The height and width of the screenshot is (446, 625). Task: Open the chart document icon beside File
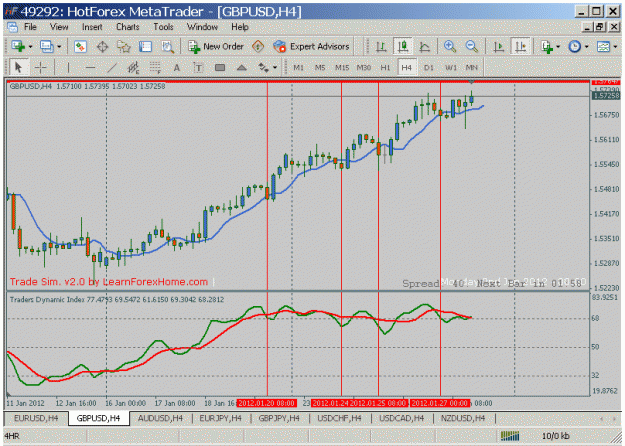point(13,27)
